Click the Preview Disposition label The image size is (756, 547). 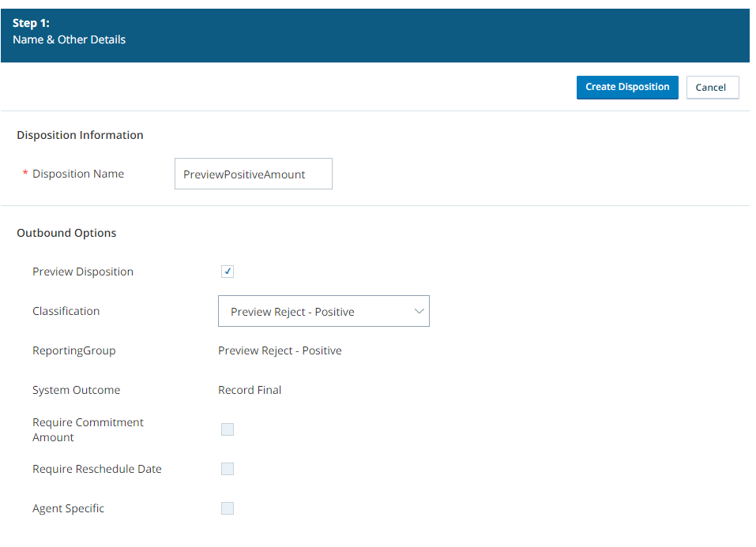[83, 272]
